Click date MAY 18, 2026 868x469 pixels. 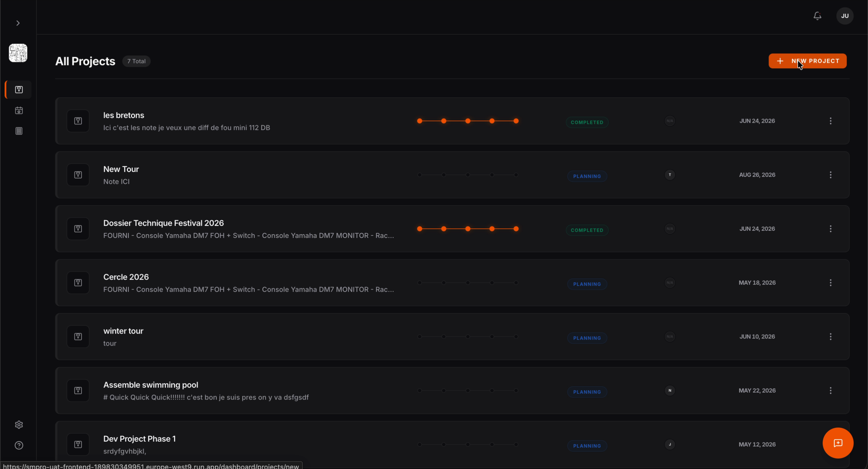pyautogui.click(x=757, y=283)
